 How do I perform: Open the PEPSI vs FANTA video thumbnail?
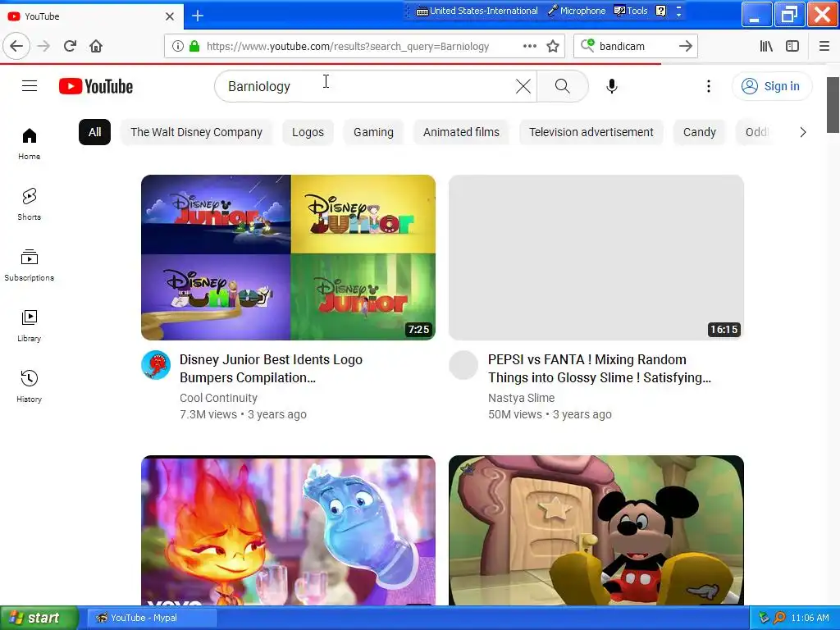pos(596,257)
